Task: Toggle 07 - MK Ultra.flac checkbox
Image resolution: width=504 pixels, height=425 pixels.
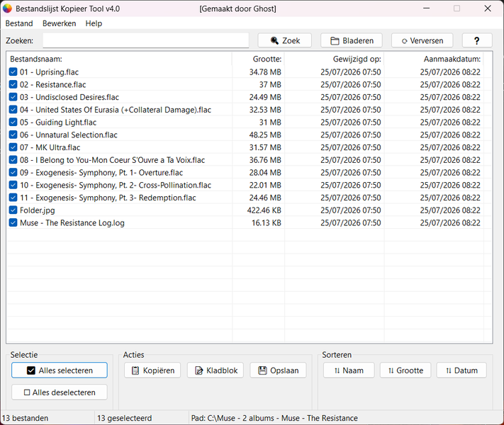Action: pyautogui.click(x=13, y=147)
